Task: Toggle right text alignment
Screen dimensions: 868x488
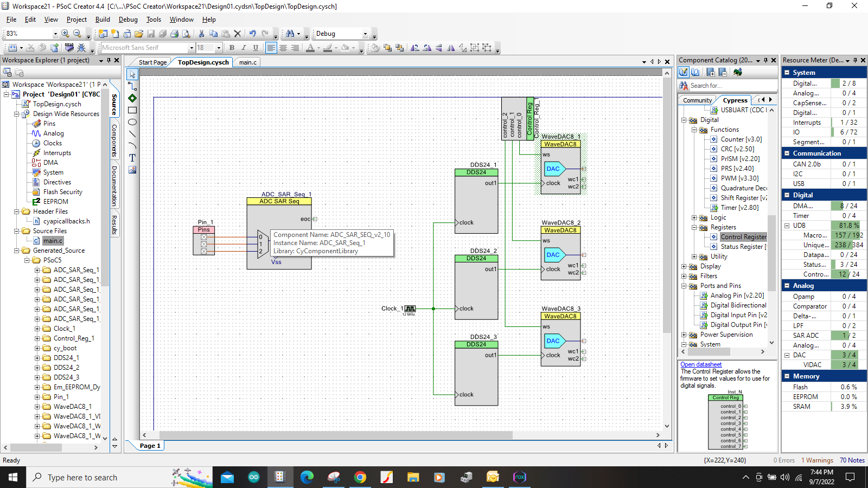Action: [x=295, y=48]
